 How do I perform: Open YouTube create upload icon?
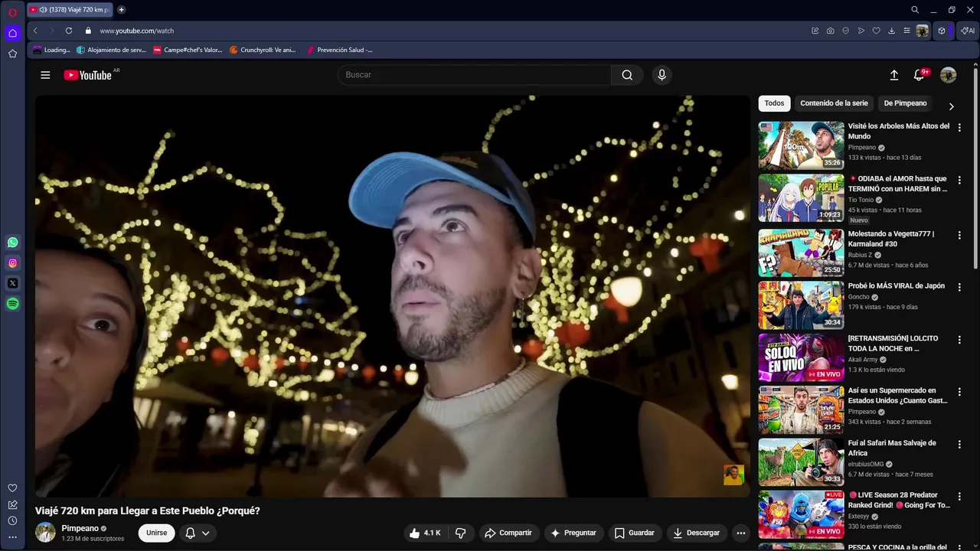point(893,75)
